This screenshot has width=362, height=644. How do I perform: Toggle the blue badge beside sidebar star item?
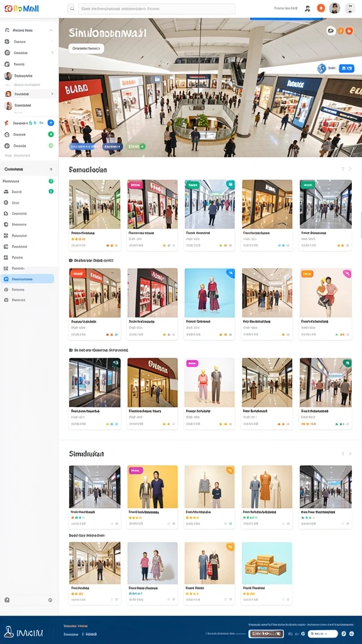point(50,123)
